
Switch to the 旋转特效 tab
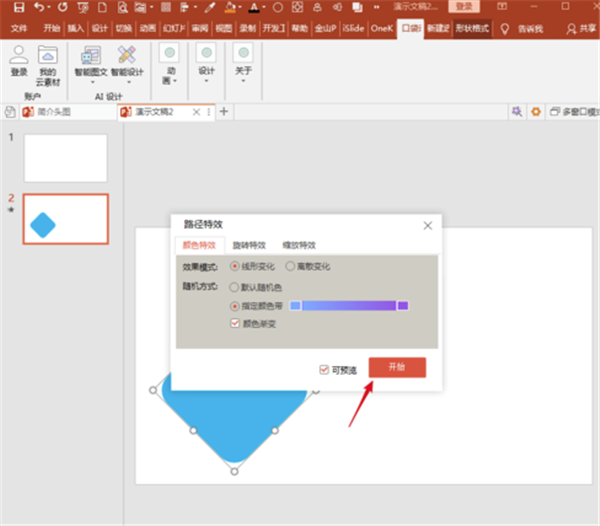point(249,245)
